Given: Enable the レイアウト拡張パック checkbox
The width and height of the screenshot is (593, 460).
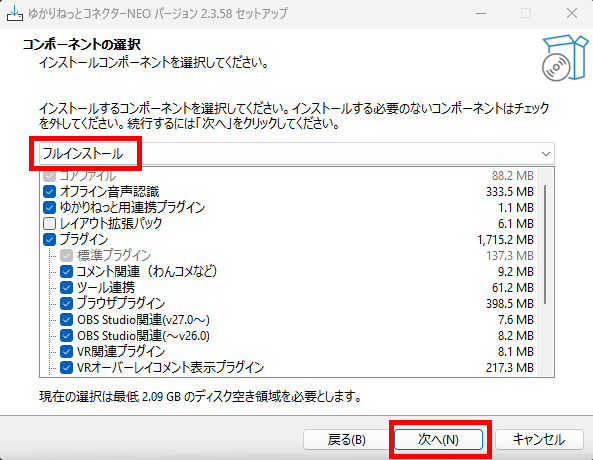Looking at the screenshot, I should 50,223.
